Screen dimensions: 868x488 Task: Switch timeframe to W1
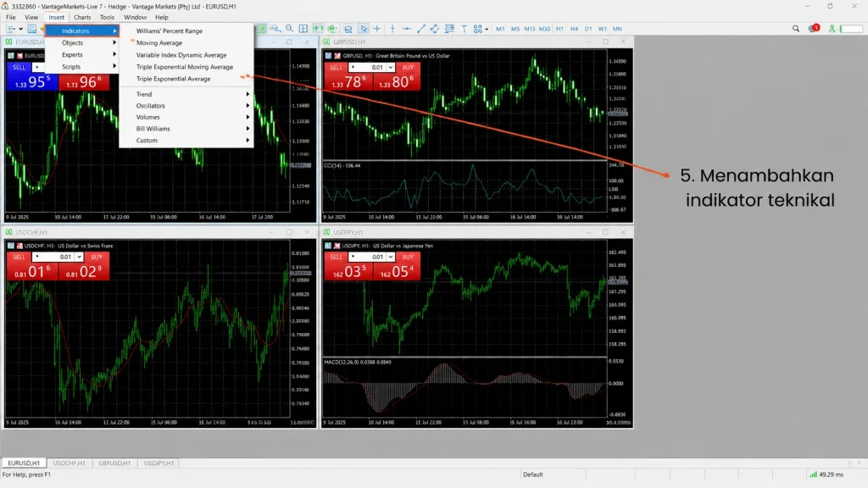pyautogui.click(x=603, y=29)
